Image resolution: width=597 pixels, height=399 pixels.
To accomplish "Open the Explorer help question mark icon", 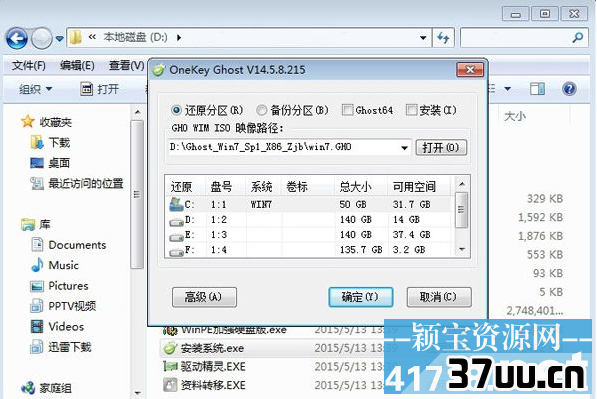I will tap(569, 89).
